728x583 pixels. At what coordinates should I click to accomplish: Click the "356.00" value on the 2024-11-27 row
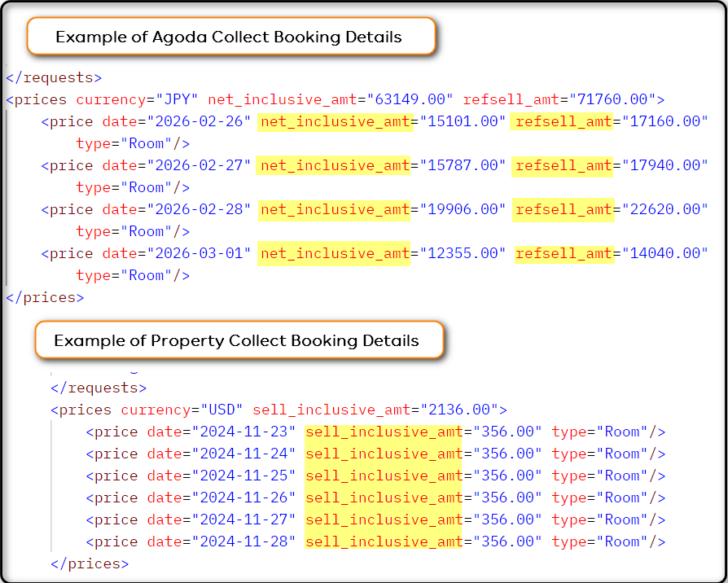tap(507, 519)
